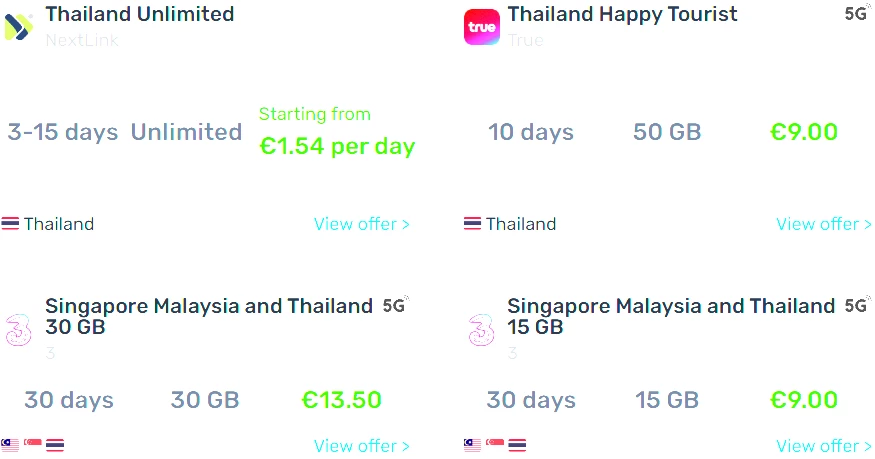The image size is (875, 459).
Task: Click the 3 logo on the 30 GB plan
Action: tap(19, 329)
